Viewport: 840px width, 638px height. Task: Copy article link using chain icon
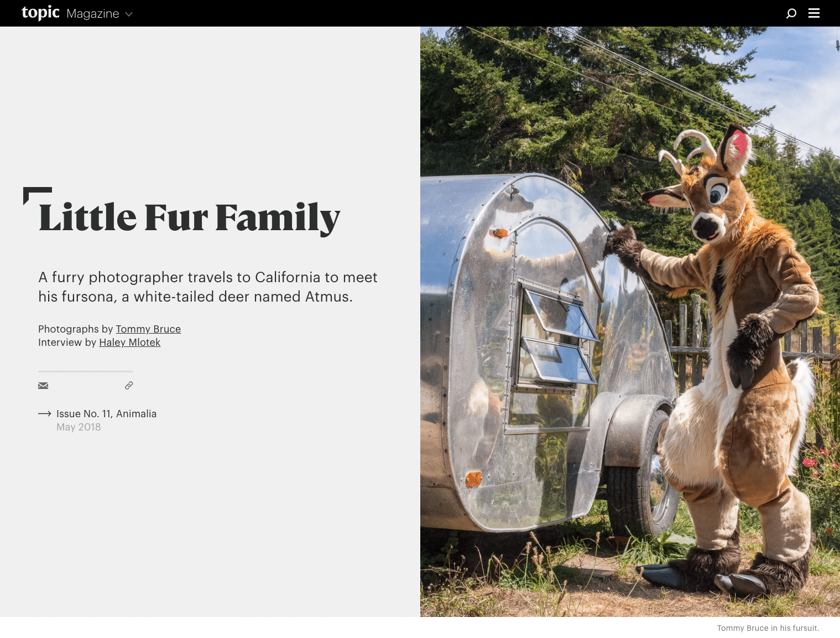(x=129, y=386)
